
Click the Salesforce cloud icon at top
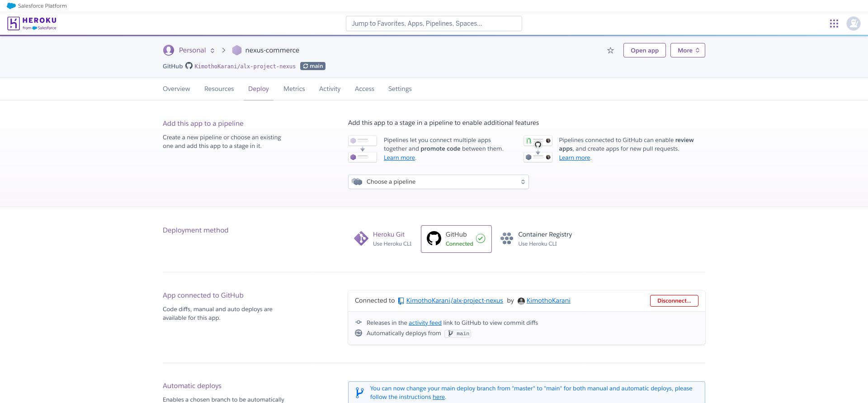pyautogui.click(x=11, y=6)
